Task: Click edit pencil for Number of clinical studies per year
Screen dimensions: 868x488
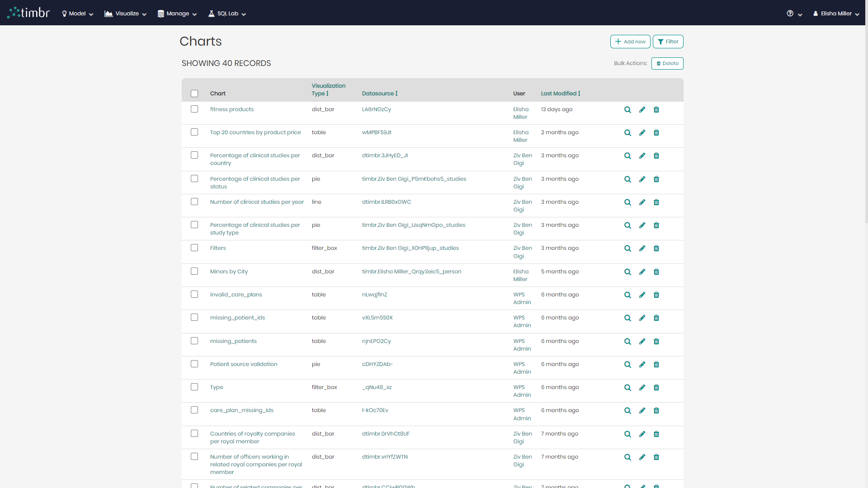Action: pos(642,202)
